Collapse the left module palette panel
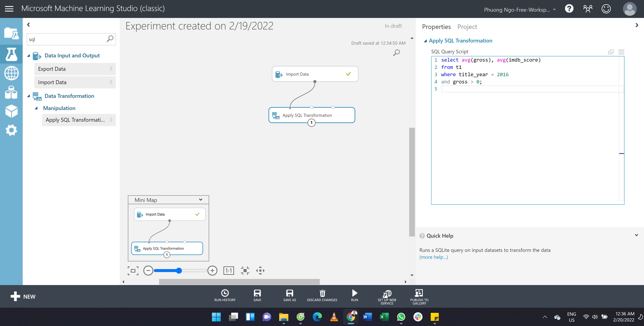This screenshot has width=644, height=326. (28, 24)
